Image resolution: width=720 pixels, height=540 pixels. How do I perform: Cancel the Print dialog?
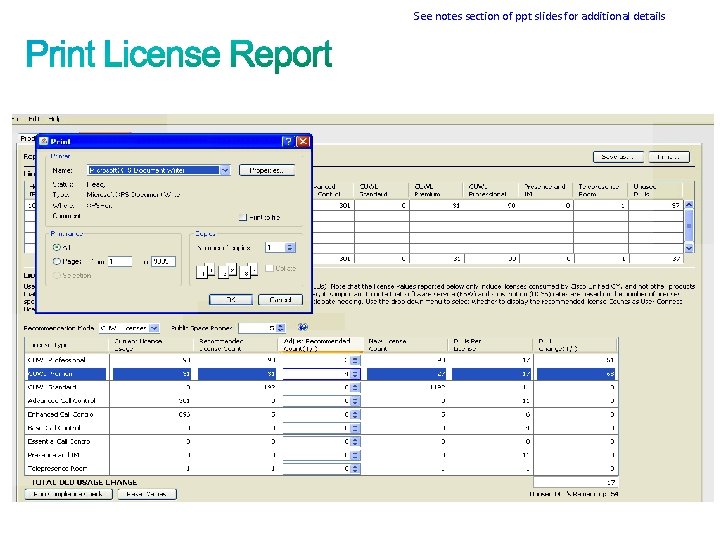pos(280,300)
